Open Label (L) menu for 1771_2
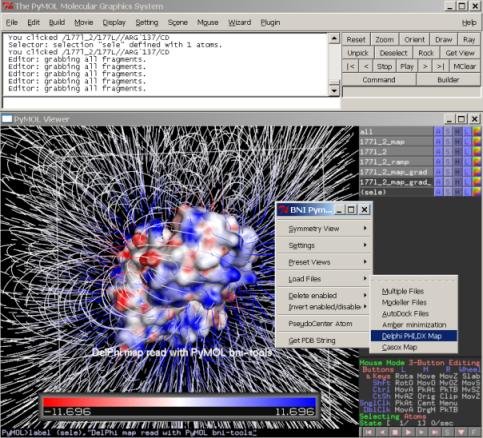Image resolution: width=483 pixels, height=438 pixels. (467, 152)
